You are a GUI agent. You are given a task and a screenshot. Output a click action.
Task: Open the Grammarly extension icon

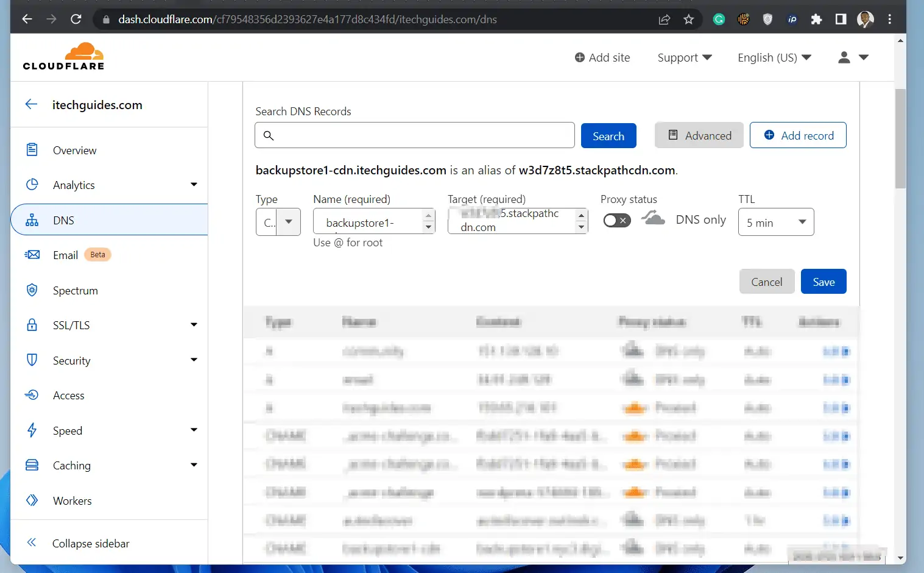(719, 20)
